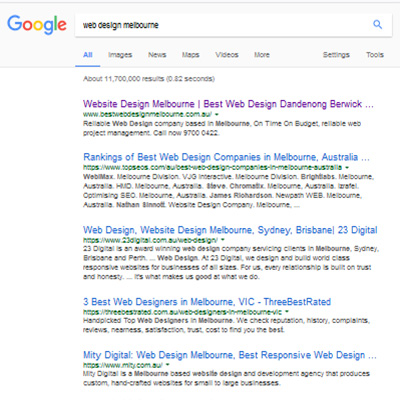The image size is (400, 400).
Task: Select the All tab
Action: point(88,55)
